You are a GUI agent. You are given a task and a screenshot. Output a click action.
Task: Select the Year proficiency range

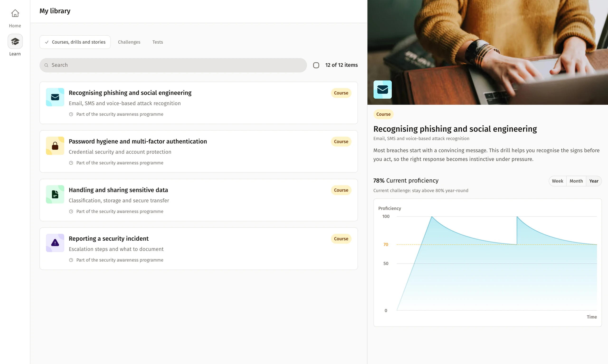point(594,181)
